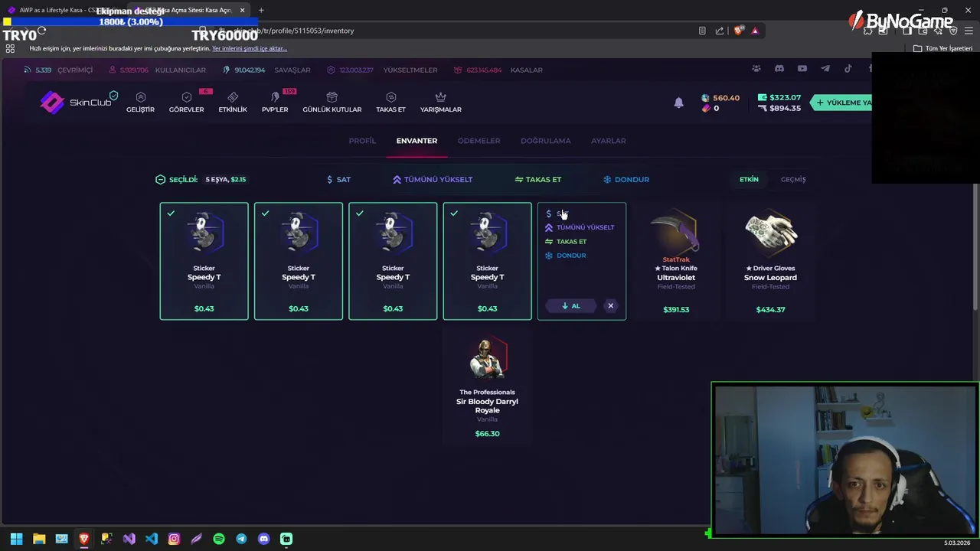980x551 pixels.
Task: Select the Driver Gloves Snow Leopard item
Action: (x=770, y=261)
